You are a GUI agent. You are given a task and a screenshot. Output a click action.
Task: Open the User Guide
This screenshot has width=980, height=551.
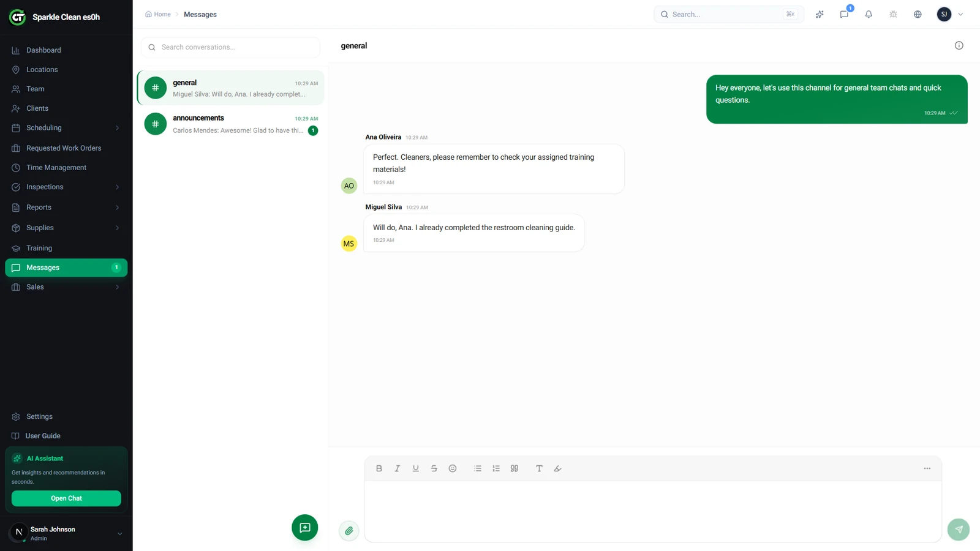[66, 436]
